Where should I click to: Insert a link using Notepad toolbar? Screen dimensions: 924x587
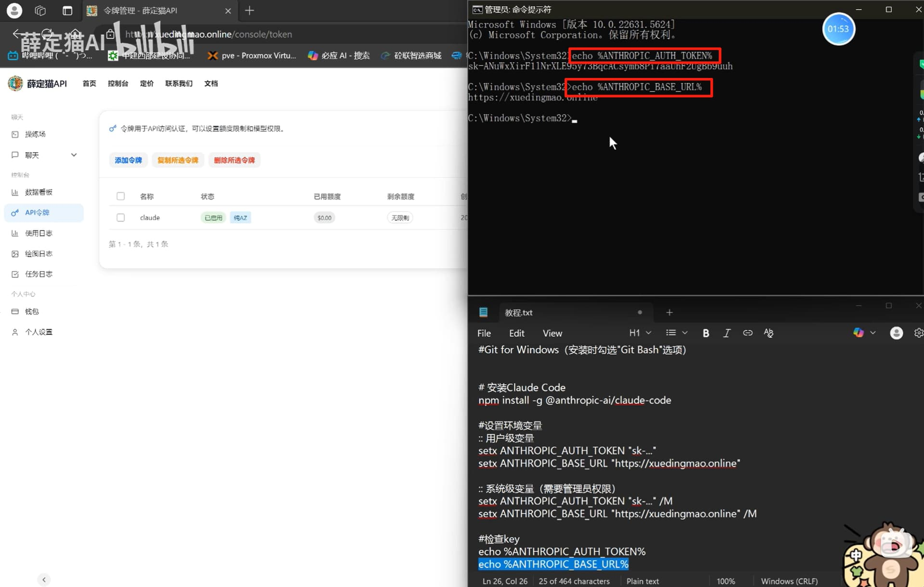coord(747,333)
